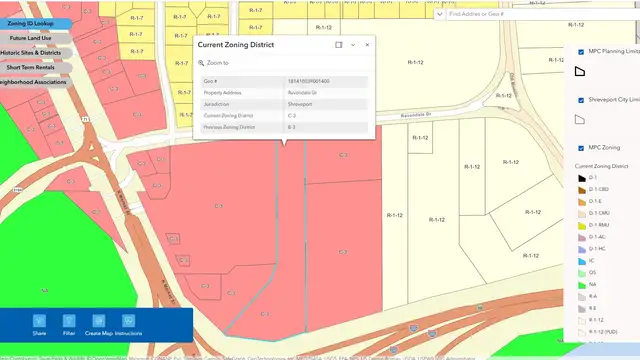Click the brown D-1-CBD legend swatch
This screenshot has width=640, height=360.
pos(582,190)
